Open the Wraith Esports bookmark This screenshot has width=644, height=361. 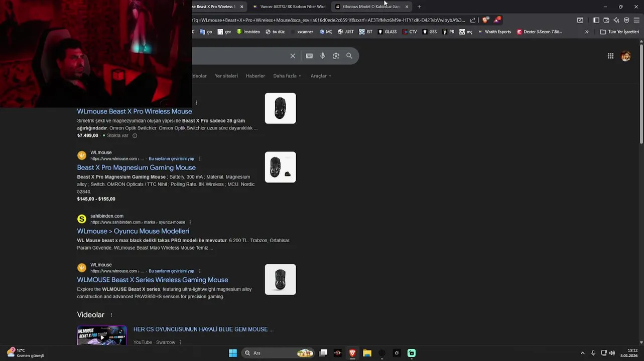coord(494,32)
